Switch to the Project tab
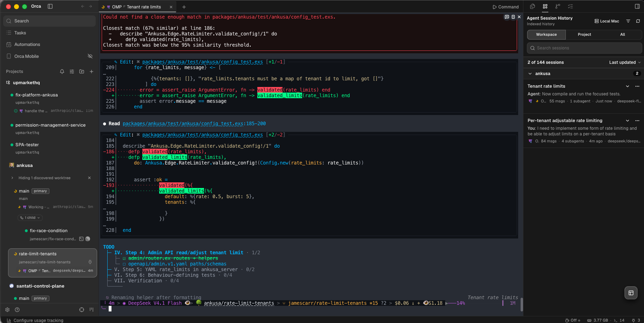Viewport: 644px width, 323px height. [x=584, y=34]
